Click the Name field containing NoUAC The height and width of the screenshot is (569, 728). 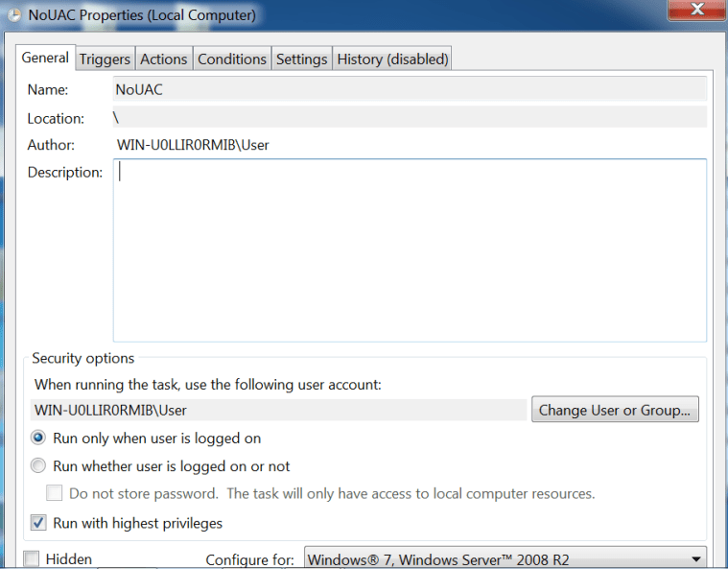[410, 89]
